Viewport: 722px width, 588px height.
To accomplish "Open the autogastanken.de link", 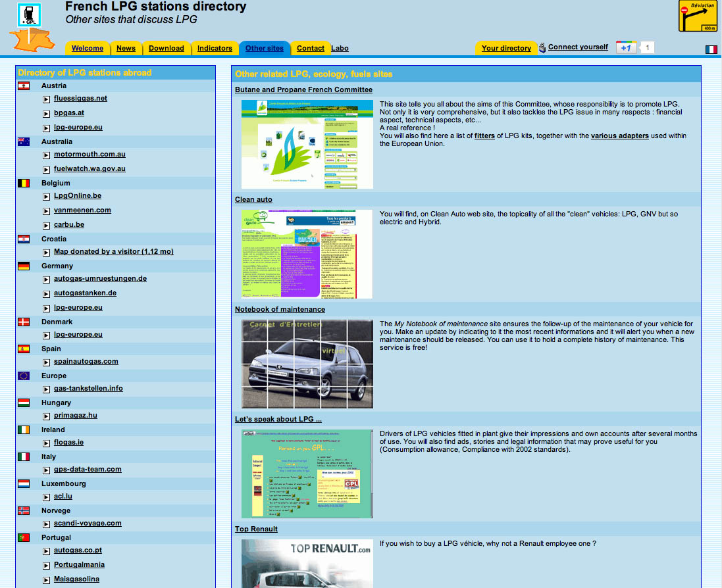I will click(85, 293).
